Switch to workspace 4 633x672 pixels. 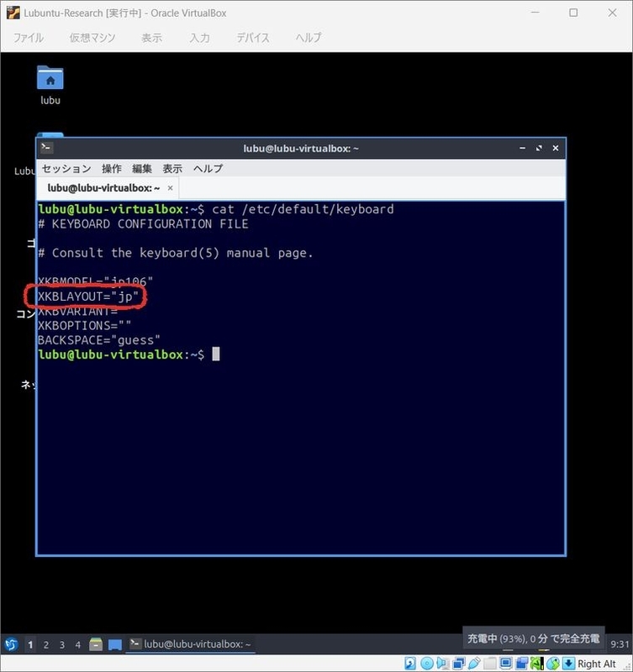pyautogui.click(x=77, y=644)
